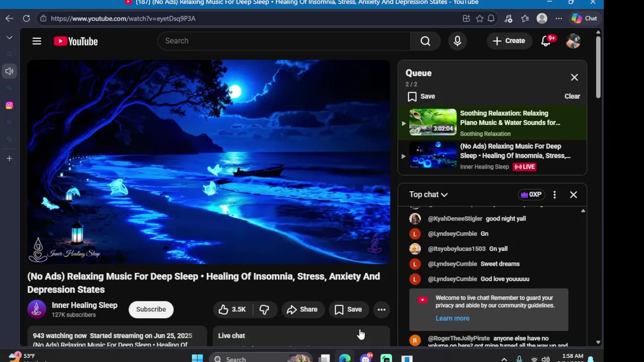Open the browser app/split icon in address bar
The width and height of the screenshot is (644, 362).
(466, 18)
